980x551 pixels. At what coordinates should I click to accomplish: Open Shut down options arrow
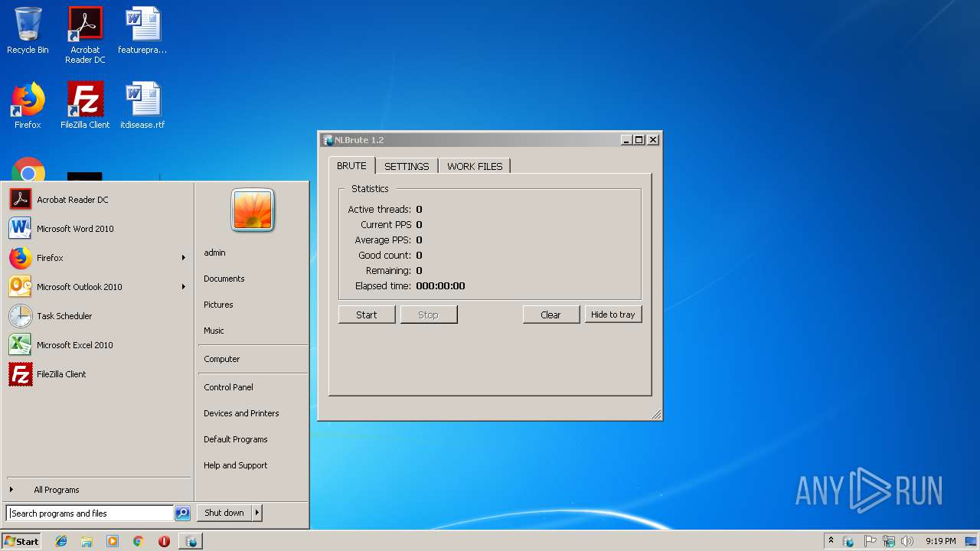click(257, 513)
